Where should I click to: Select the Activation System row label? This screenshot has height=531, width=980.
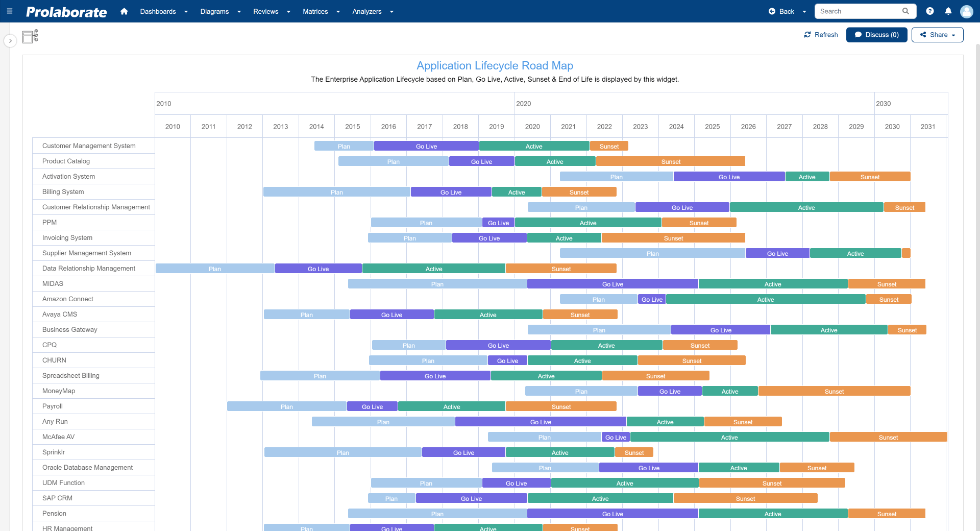(x=68, y=176)
